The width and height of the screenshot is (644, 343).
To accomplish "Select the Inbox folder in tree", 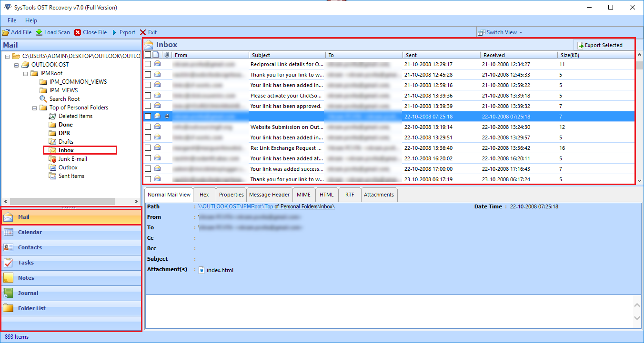I will pos(66,150).
